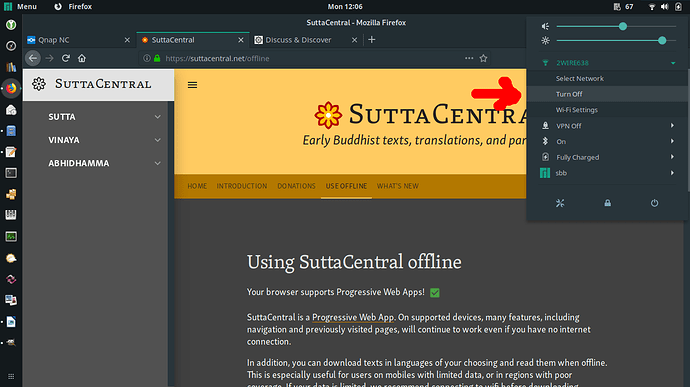This screenshot has height=387, width=690.
Task: Open the system settings tools icon
Action: pyautogui.click(x=560, y=203)
